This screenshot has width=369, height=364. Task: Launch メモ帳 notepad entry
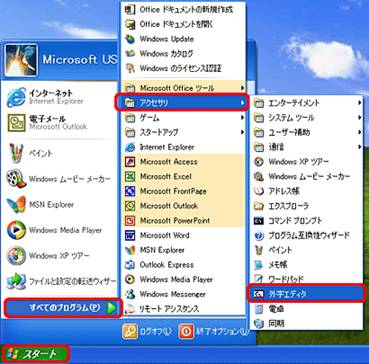pos(306,265)
